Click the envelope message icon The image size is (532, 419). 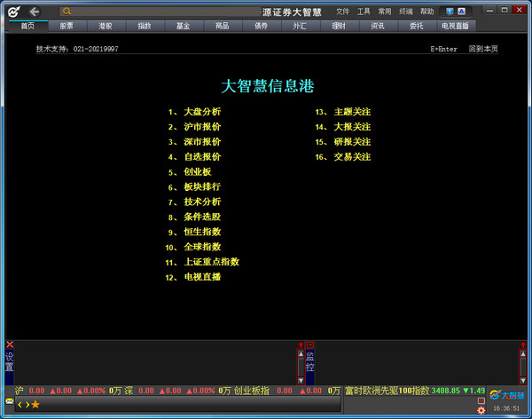click(10, 401)
